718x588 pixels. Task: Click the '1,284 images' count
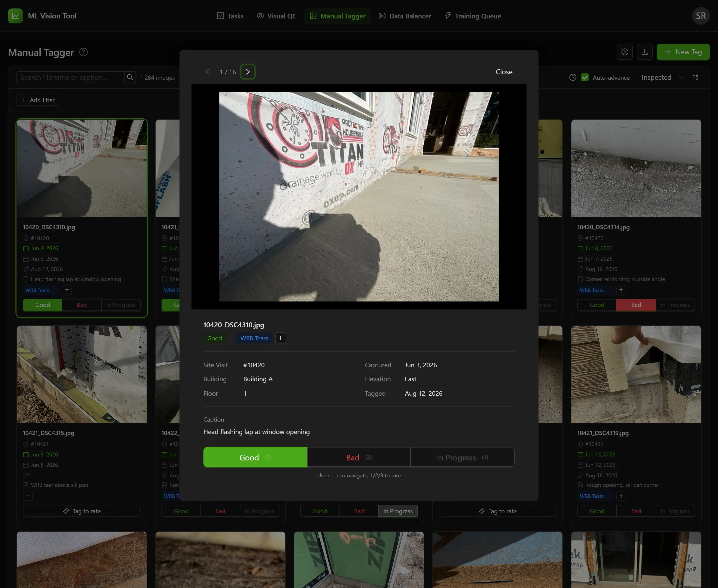[158, 77]
